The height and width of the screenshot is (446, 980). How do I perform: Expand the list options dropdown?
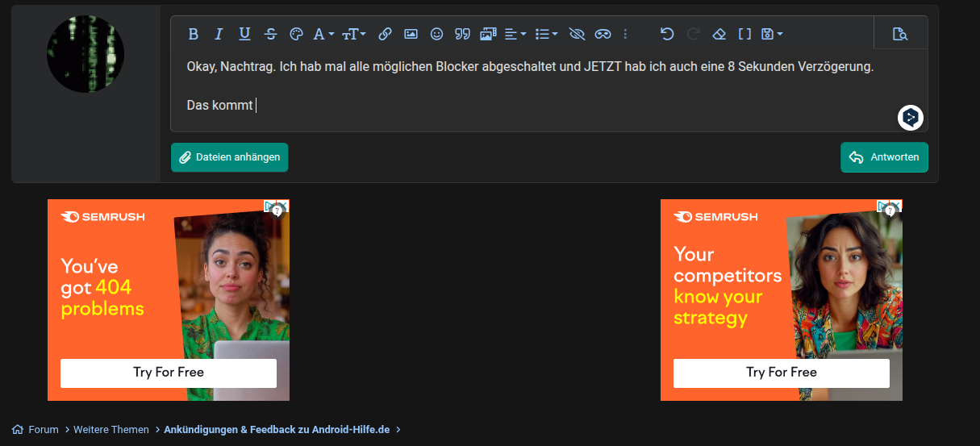546,34
